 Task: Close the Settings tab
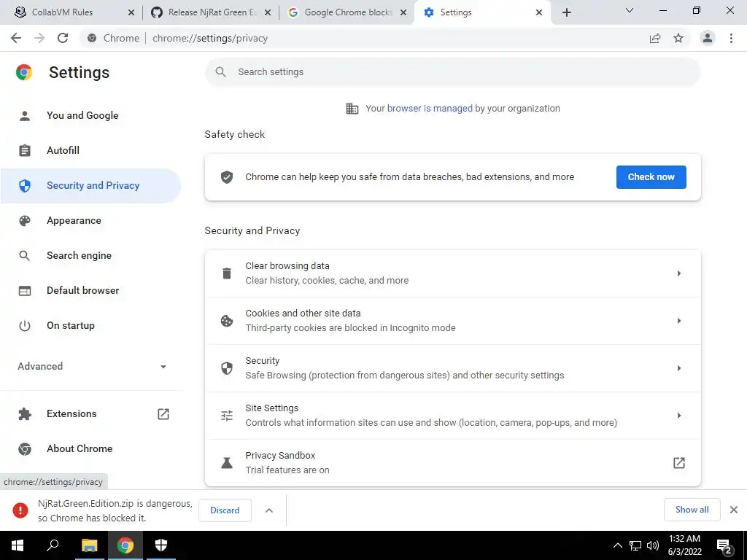pyautogui.click(x=539, y=12)
